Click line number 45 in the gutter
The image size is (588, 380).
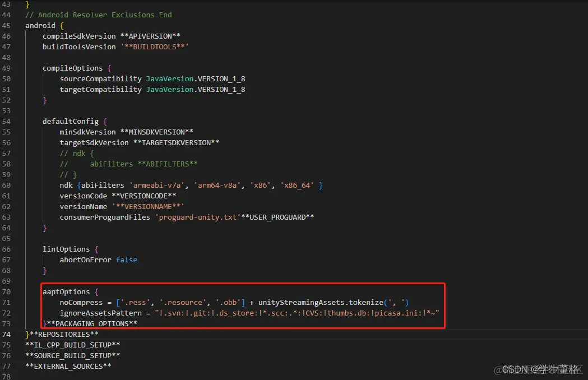[x=6, y=26]
